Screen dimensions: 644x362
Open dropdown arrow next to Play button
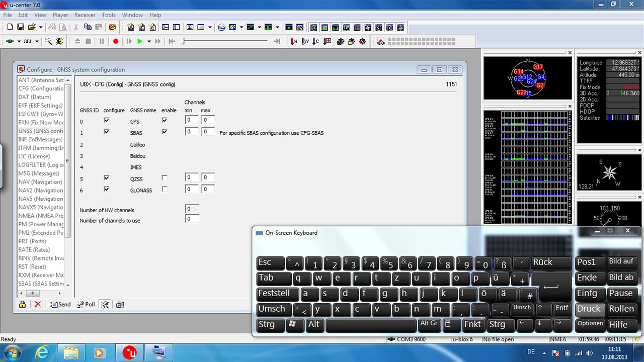pyautogui.click(x=149, y=41)
